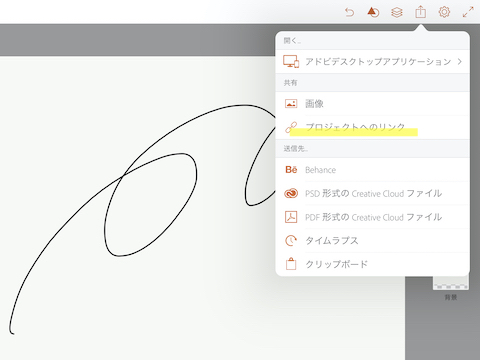Toggle fullscreen with the arrows icon
The width and height of the screenshot is (480, 360).
(x=468, y=12)
